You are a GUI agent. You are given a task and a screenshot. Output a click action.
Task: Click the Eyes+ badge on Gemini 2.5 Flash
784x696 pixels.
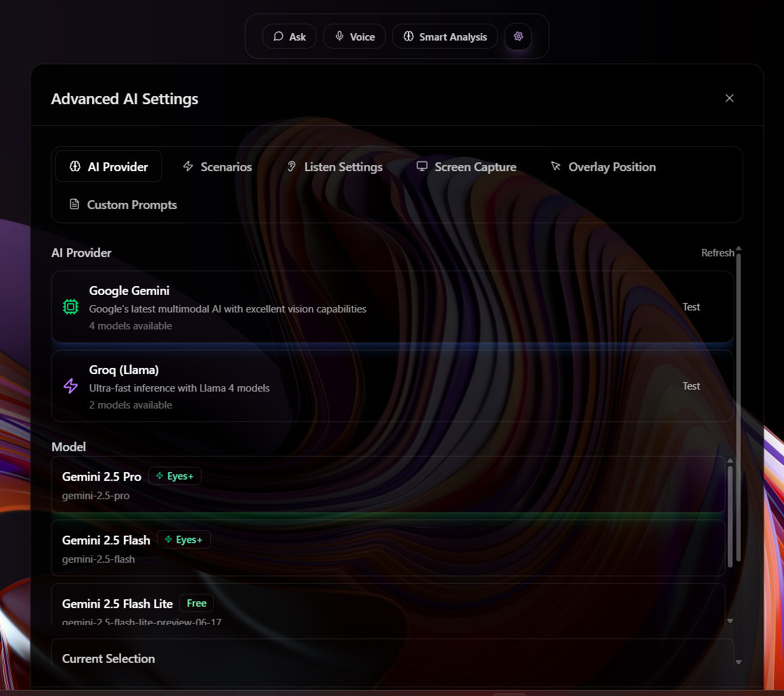click(183, 540)
